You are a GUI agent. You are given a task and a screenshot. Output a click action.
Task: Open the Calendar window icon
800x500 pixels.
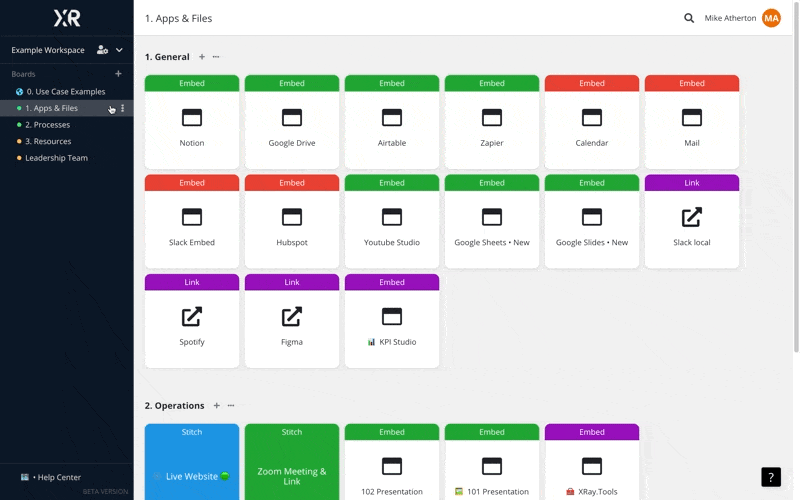592,118
